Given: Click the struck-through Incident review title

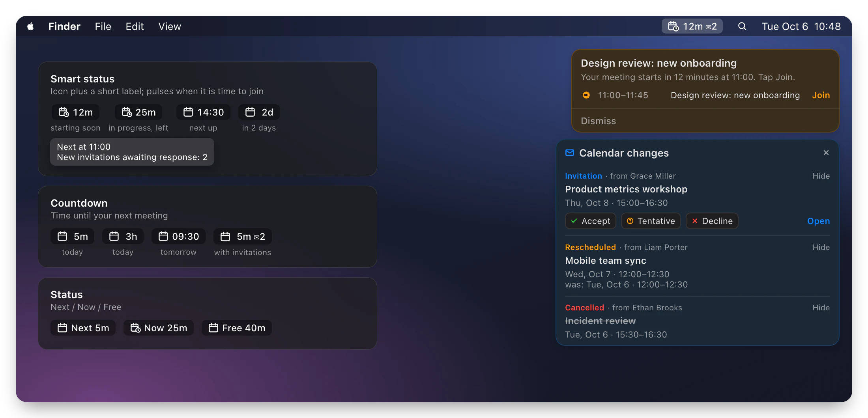Looking at the screenshot, I should pos(600,321).
